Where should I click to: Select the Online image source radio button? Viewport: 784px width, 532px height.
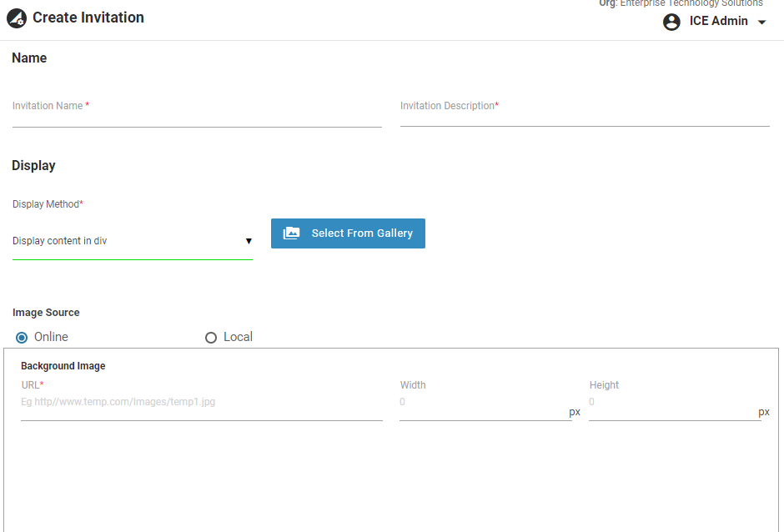(23, 338)
